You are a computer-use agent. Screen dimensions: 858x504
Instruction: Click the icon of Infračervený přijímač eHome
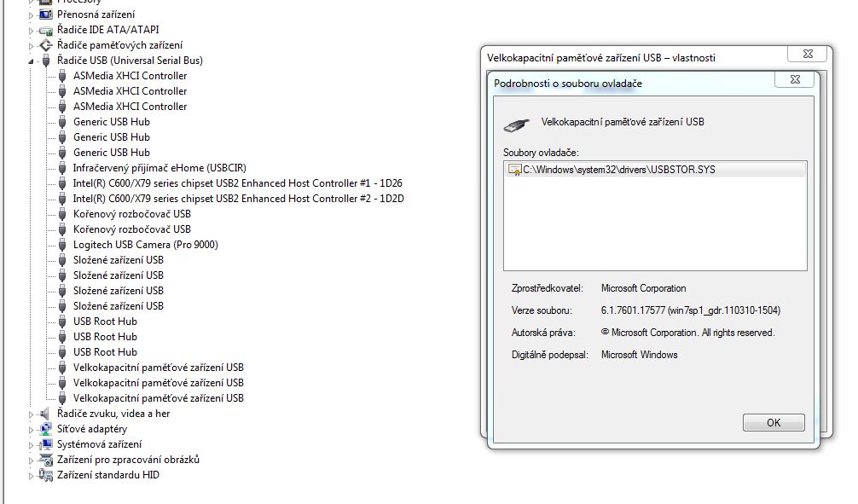pyautogui.click(x=62, y=168)
